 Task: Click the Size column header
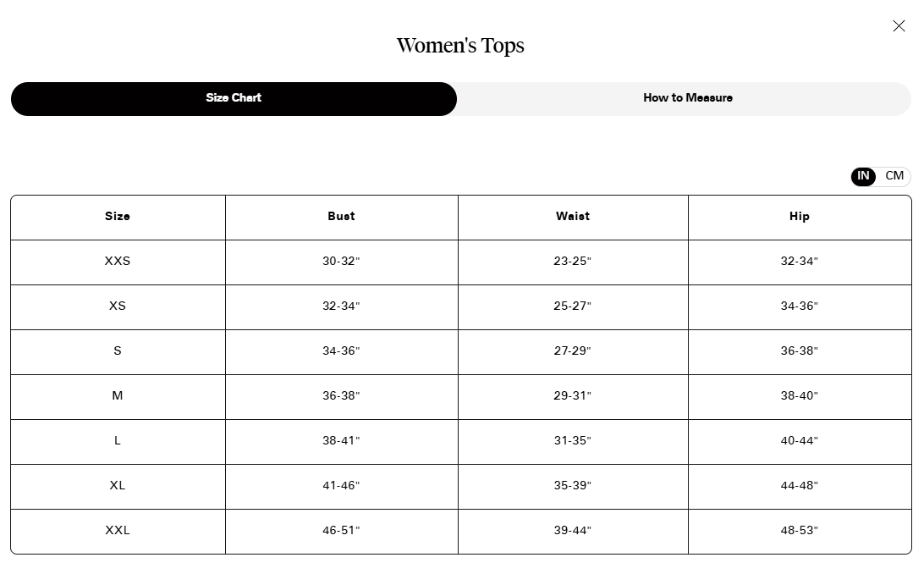tap(118, 217)
